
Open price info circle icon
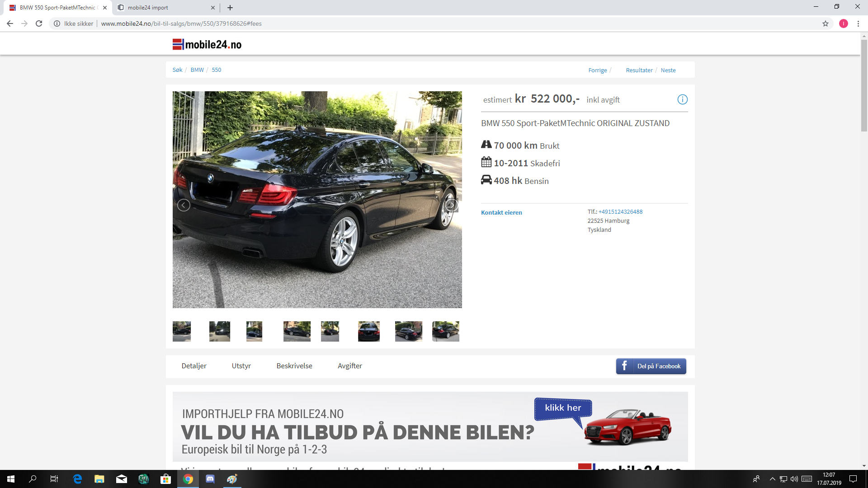tap(683, 99)
